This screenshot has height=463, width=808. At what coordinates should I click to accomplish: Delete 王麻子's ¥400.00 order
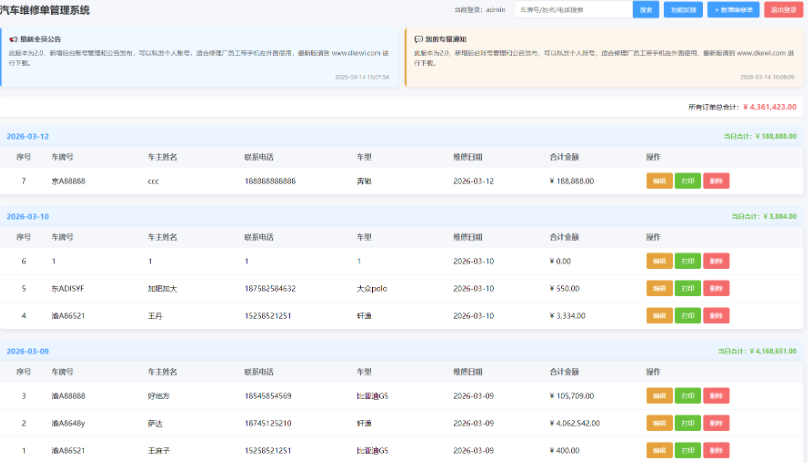pos(716,451)
